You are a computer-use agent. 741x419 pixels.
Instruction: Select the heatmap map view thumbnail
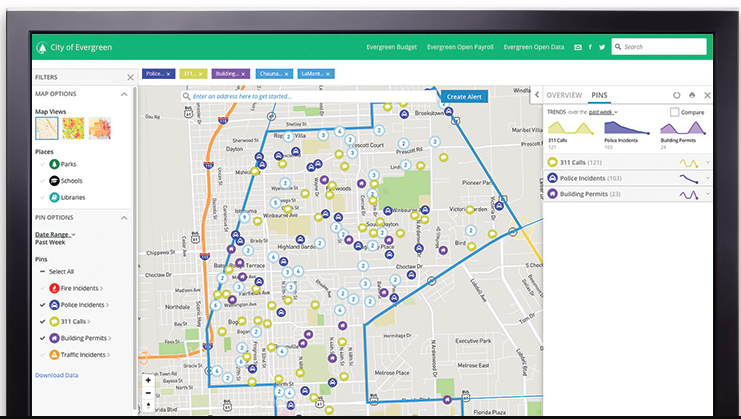click(x=73, y=128)
